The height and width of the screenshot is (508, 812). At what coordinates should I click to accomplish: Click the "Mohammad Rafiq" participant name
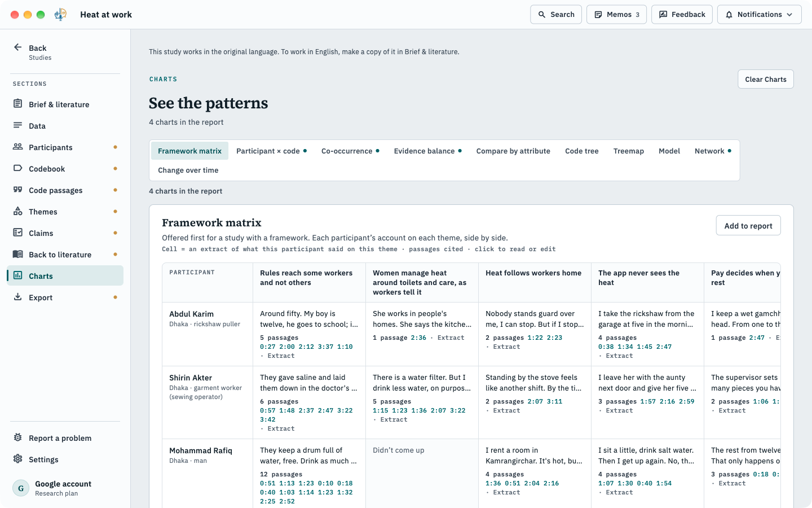point(201,450)
